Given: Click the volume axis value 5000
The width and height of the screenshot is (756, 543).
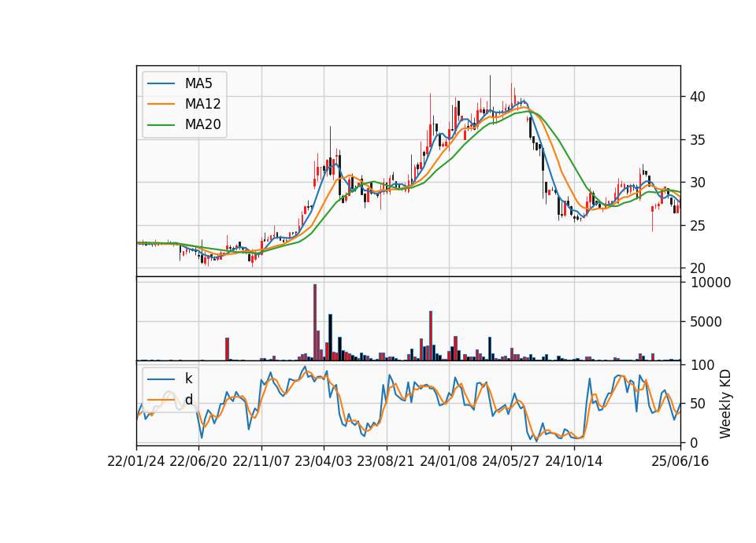Looking at the screenshot, I should coord(706,321).
